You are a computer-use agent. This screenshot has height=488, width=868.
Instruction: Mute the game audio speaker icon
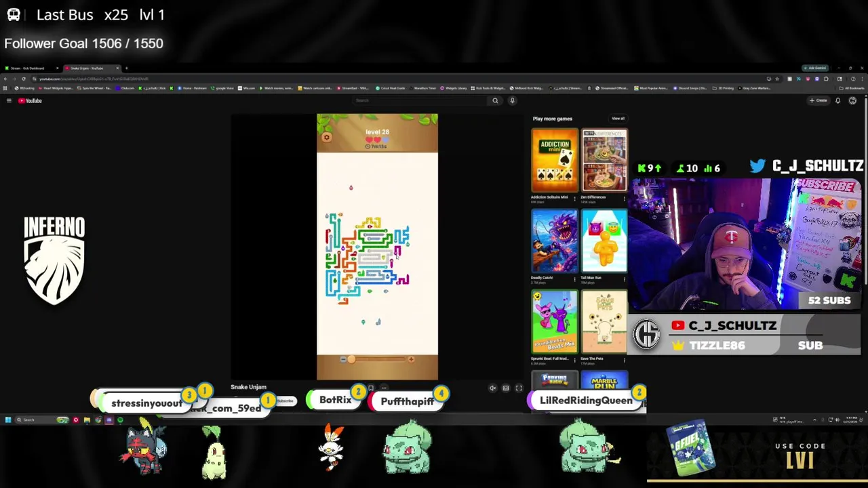click(493, 388)
